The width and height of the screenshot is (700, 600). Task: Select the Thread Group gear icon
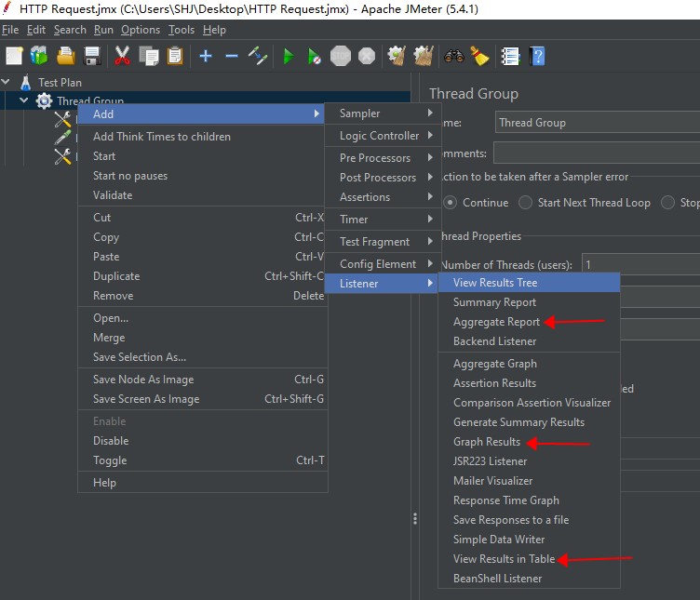coord(44,100)
